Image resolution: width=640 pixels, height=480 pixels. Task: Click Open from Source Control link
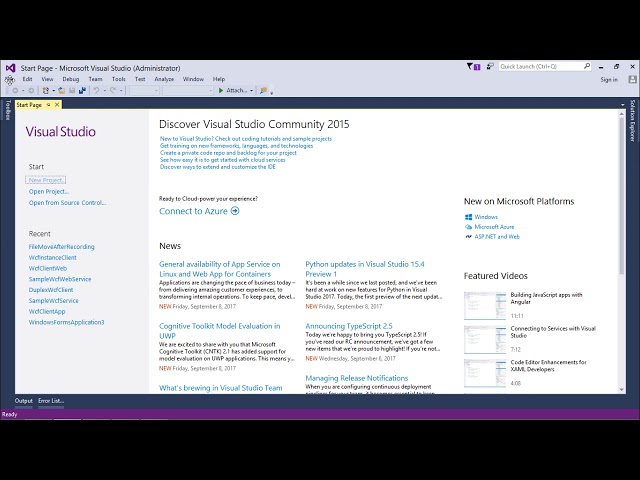click(67, 202)
